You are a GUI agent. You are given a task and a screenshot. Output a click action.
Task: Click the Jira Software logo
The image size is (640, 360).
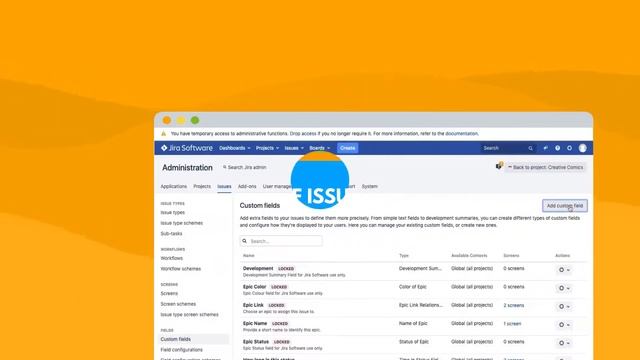tap(187, 148)
